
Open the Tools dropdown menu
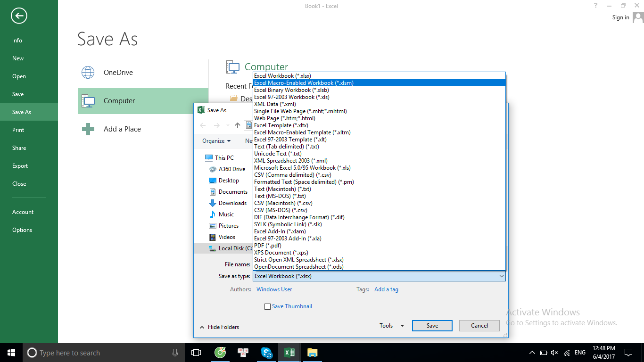click(x=392, y=326)
